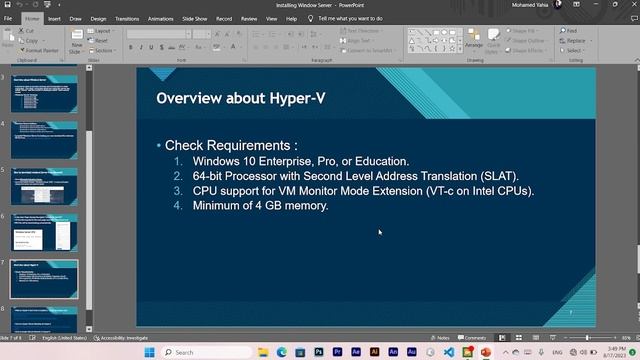Open the Replace dropdown arrow
The image size is (640, 360).
[x=591, y=41]
